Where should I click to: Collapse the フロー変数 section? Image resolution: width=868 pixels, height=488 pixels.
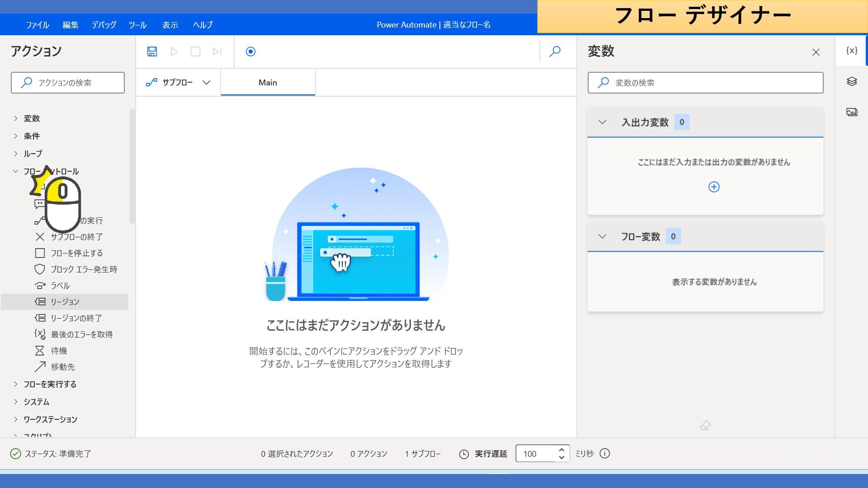602,236
